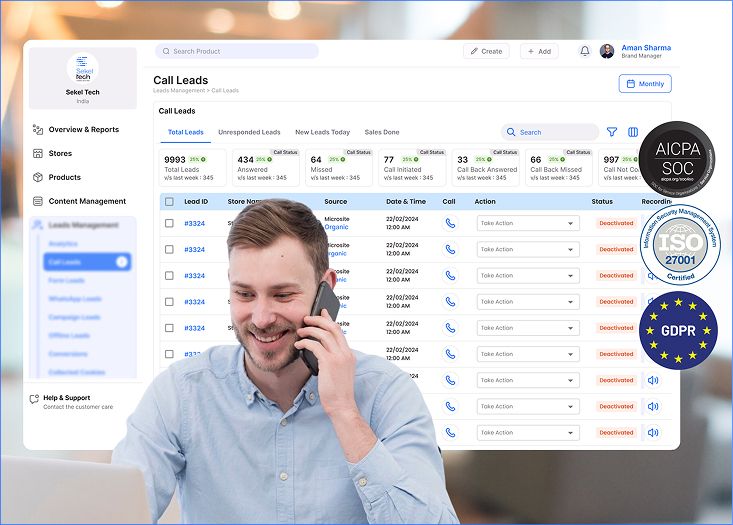The height and width of the screenshot is (525, 733).
Task: Play recording speaker icon in third-from-last row
Action: point(653,380)
